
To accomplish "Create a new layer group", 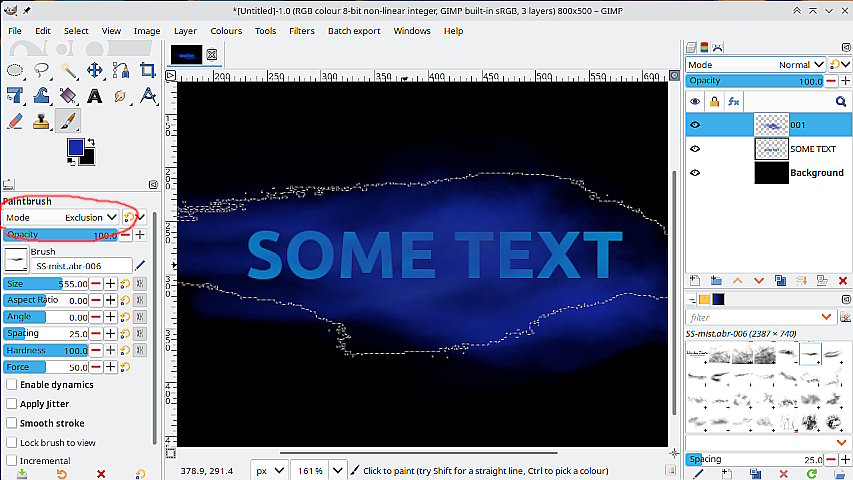I will [716, 281].
